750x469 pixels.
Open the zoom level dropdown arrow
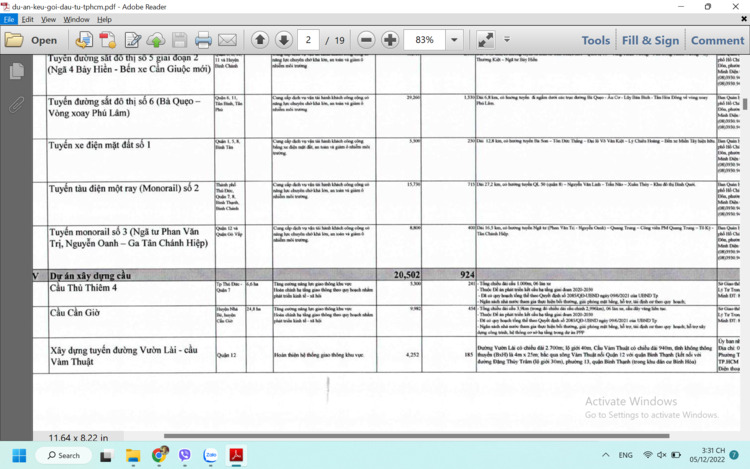pyautogui.click(x=454, y=40)
